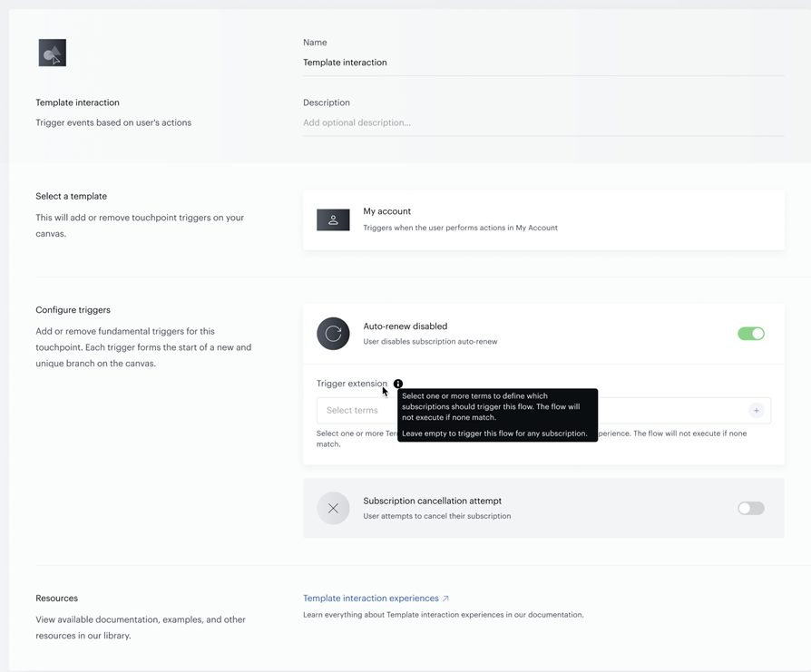Open Template interaction experiences documentation link
The image size is (811, 672).
(371, 598)
